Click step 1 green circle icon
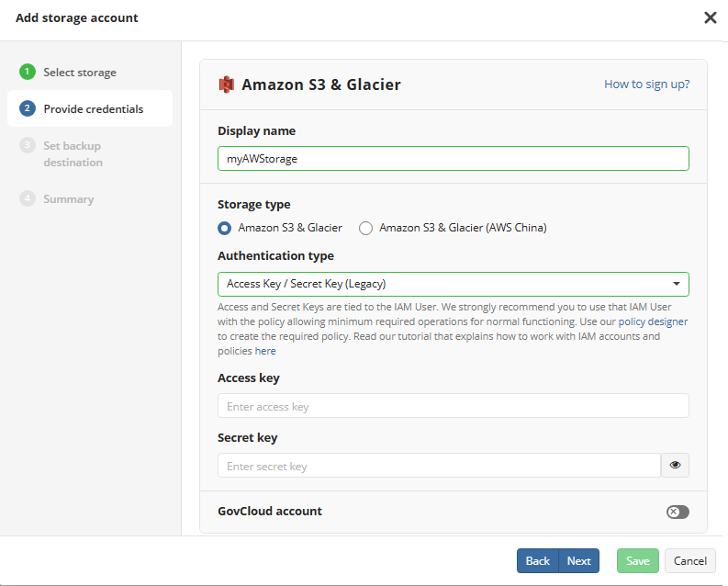The height and width of the screenshot is (586, 728). (x=28, y=72)
